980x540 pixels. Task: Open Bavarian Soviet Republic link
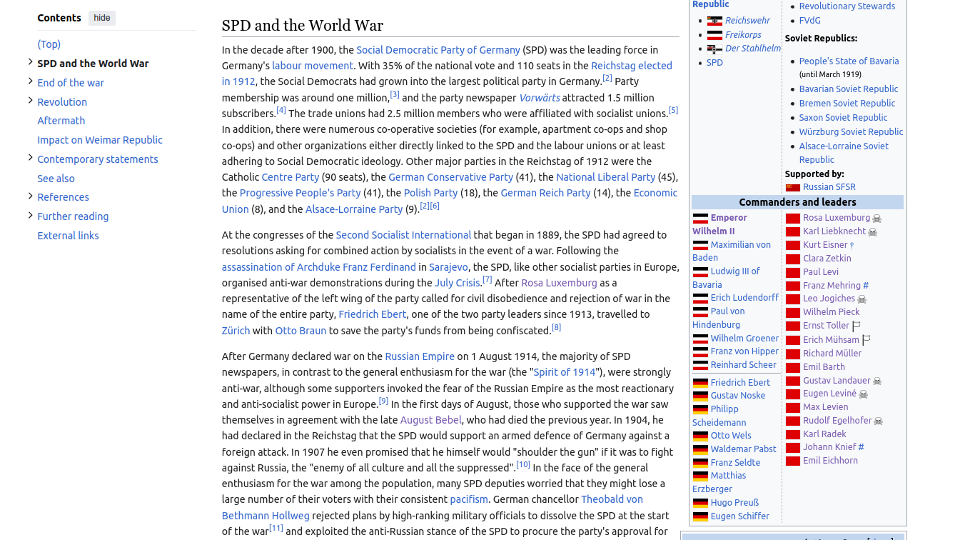click(x=848, y=89)
